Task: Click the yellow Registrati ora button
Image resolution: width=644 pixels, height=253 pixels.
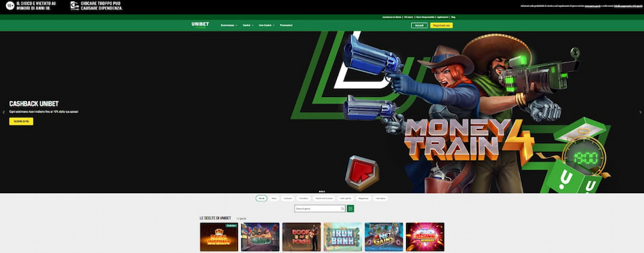Action: coord(441,26)
